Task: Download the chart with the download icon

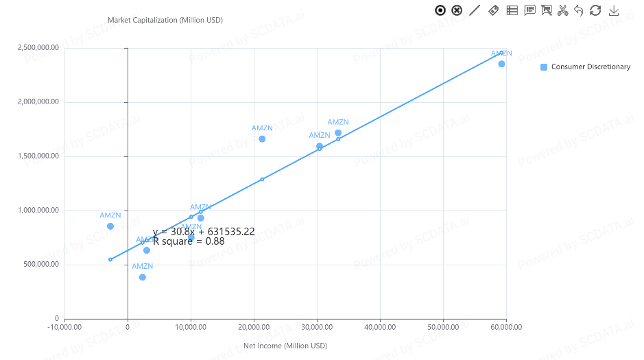Action: (614, 10)
